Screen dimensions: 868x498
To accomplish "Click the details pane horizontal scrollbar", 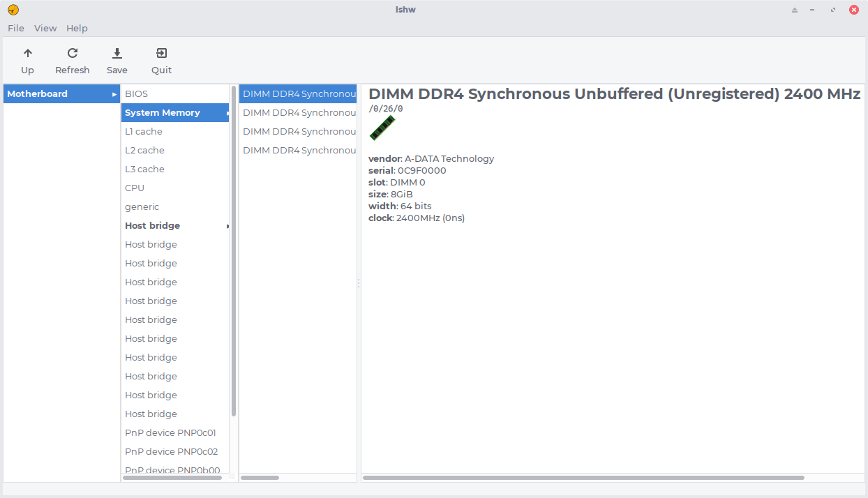I will (583, 478).
